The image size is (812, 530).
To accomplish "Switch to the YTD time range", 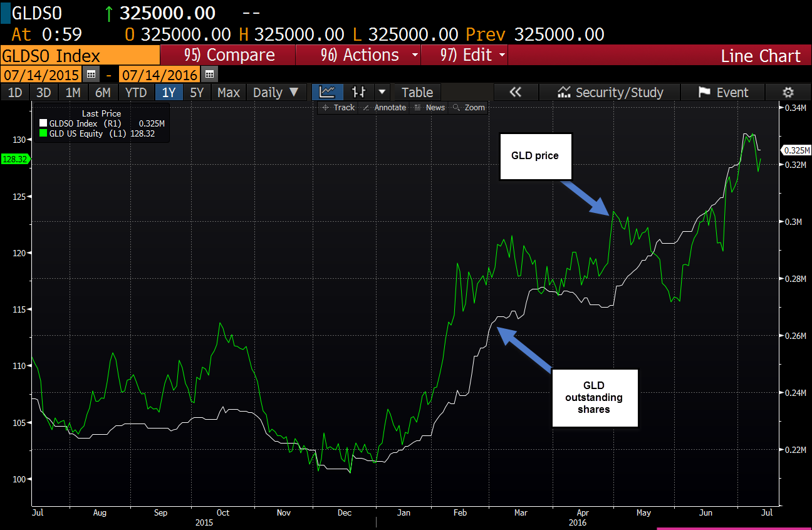I will click(136, 92).
